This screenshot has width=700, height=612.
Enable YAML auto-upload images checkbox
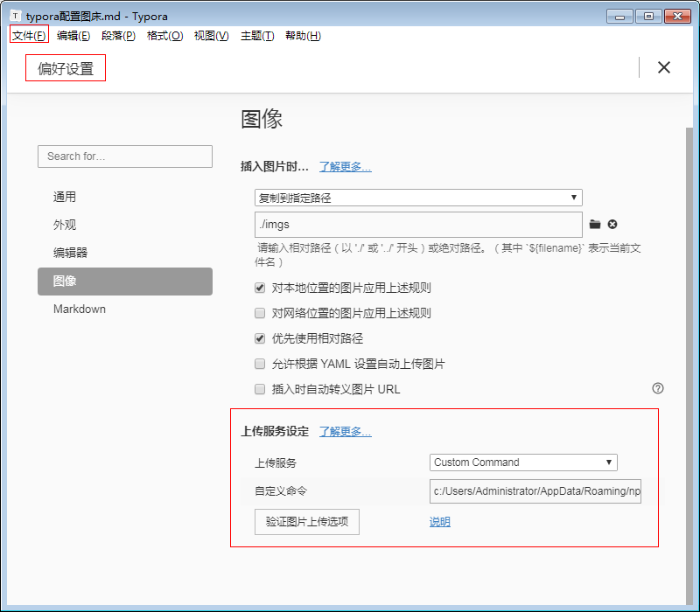click(260, 364)
